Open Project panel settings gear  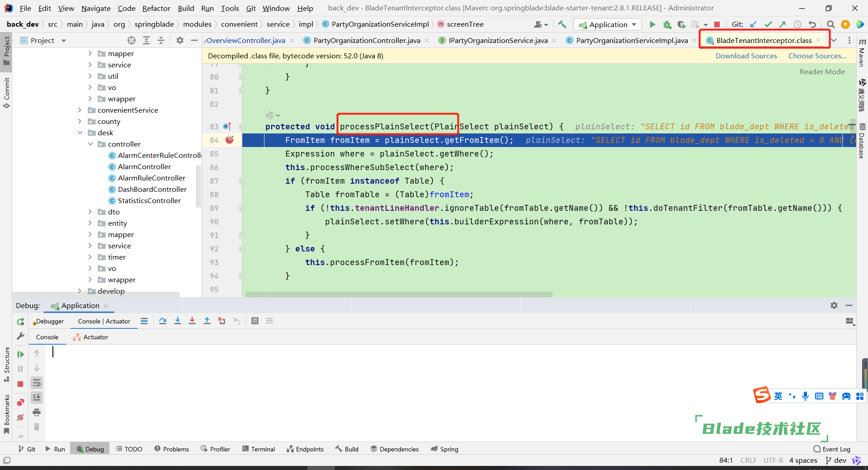tap(180, 40)
